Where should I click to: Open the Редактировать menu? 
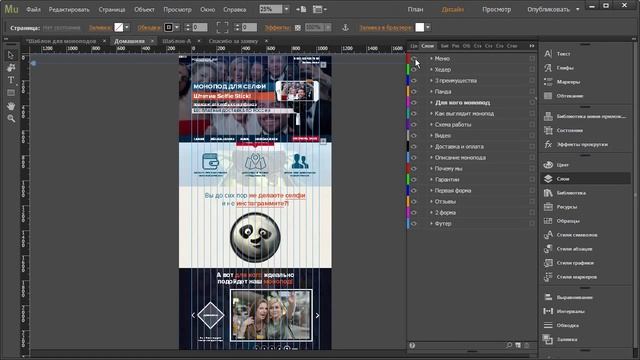click(x=69, y=9)
